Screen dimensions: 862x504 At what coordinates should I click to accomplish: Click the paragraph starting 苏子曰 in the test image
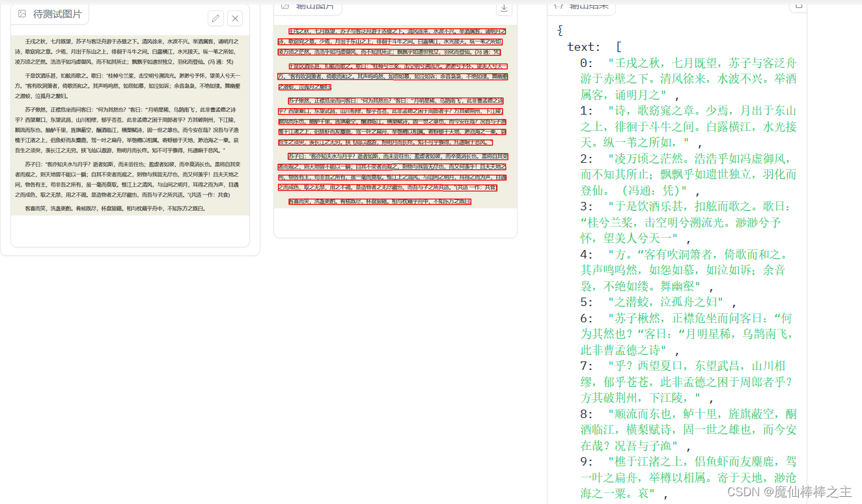click(x=129, y=179)
